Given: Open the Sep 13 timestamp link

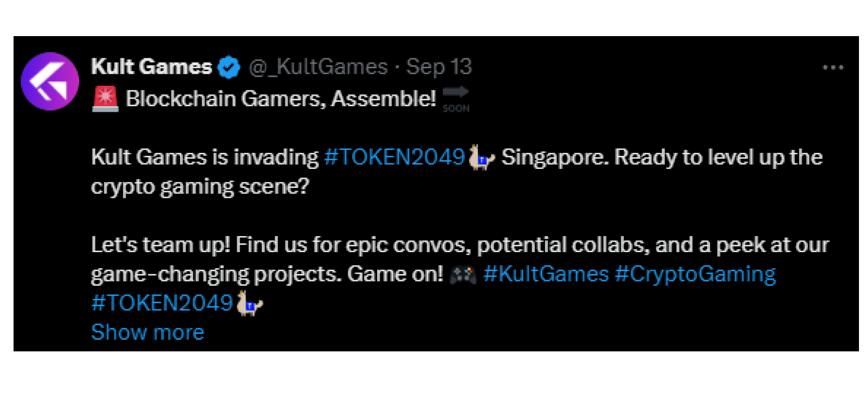Looking at the screenshot, I should tap(439, 67).
